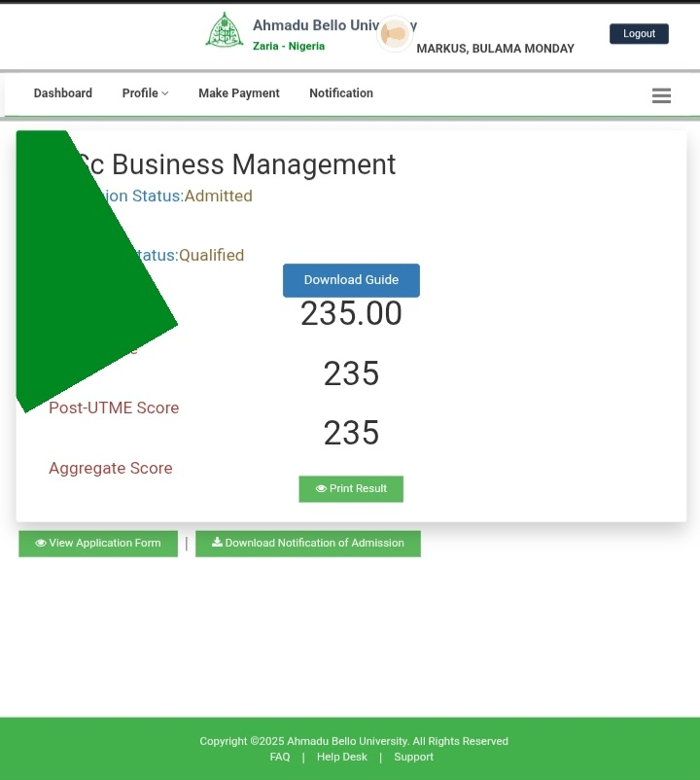The width and height of the screenshot is (700, 780).
Task: Open the FAQ footer link
Action: [x=280, y=757]
